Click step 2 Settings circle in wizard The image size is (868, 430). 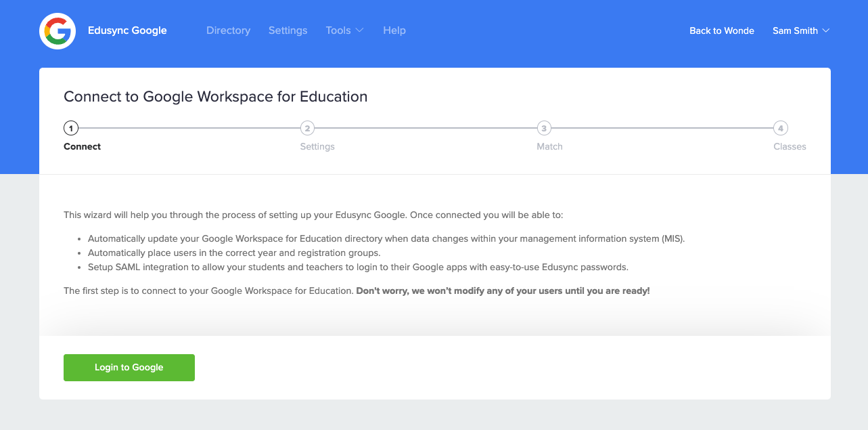pos(308,128)
